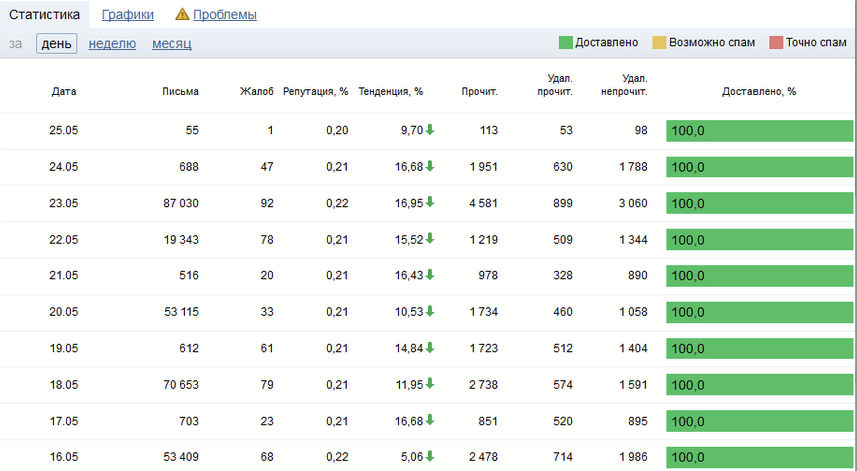Click the green trend arrow for 23.05

click(430, 202)
